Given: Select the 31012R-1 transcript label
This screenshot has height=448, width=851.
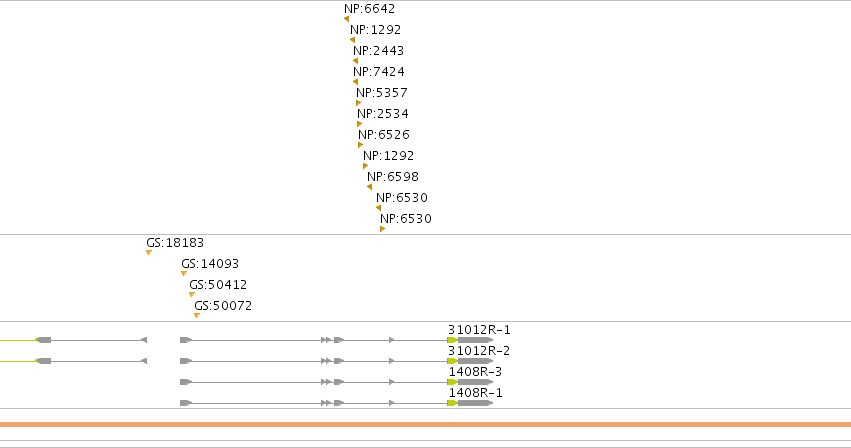Looking at the screenshot, I should (479, 330).
